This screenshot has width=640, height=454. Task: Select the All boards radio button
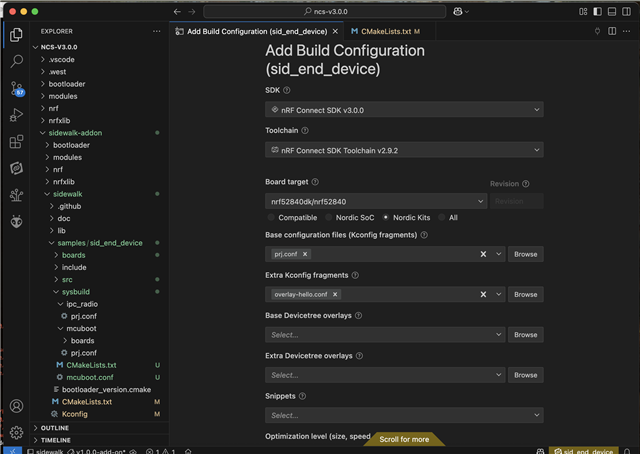442,217
